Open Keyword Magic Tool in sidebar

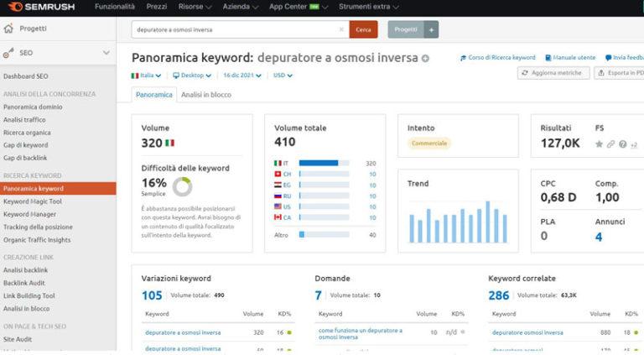click(33, 201)
